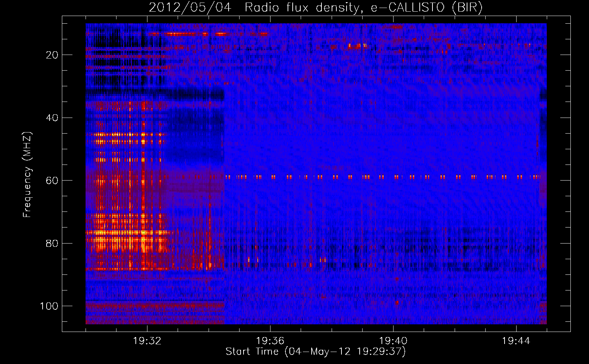Click the 19:36 time tick label
This screenshot has height=364, width=589.
(270, 341)
